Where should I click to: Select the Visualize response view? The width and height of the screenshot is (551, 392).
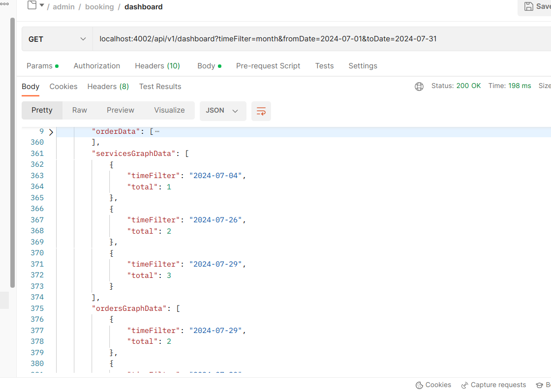[169, 110]
